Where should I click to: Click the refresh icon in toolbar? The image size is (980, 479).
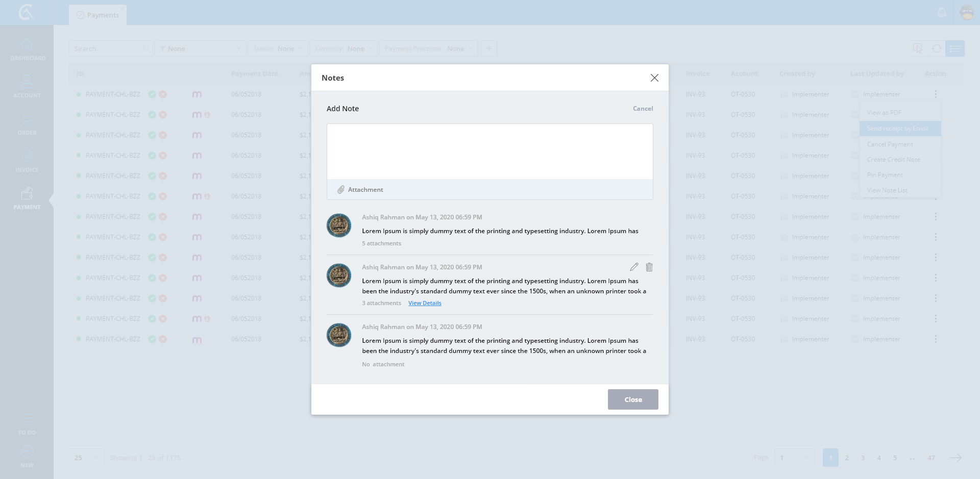(x=937, y=48)
